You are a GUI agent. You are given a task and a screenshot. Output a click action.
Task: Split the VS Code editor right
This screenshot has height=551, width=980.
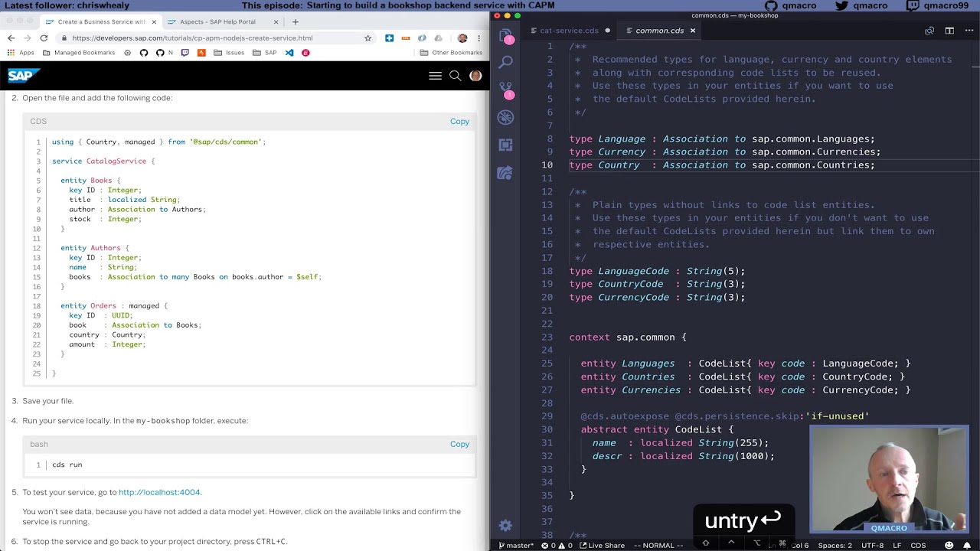949,31
